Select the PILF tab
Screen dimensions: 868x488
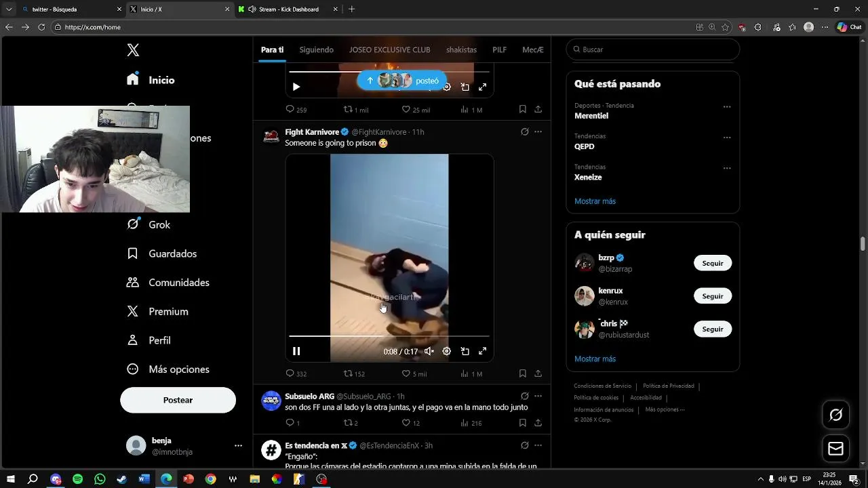tap(499, 49)
